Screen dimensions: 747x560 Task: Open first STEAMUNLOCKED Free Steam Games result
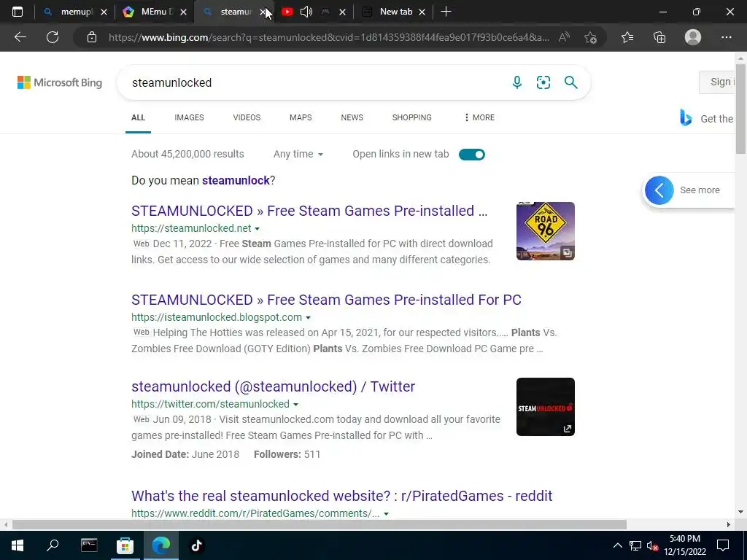[x=309, y=211]
